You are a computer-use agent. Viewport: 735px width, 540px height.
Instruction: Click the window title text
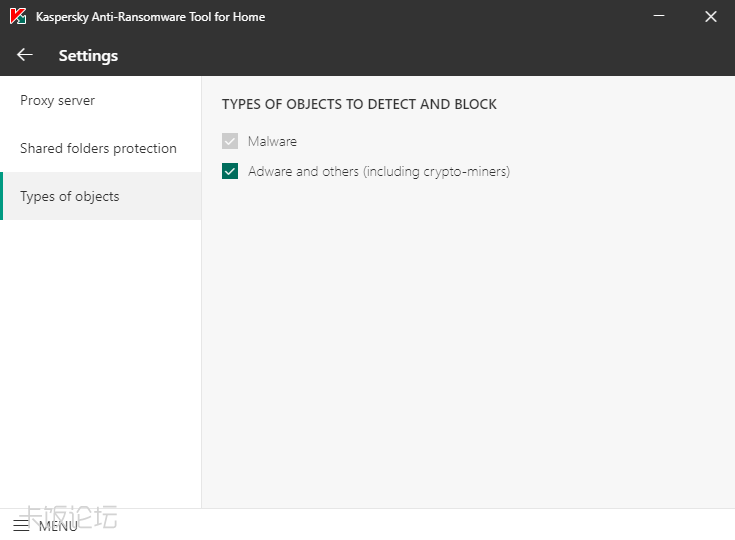tap(150, 17)
